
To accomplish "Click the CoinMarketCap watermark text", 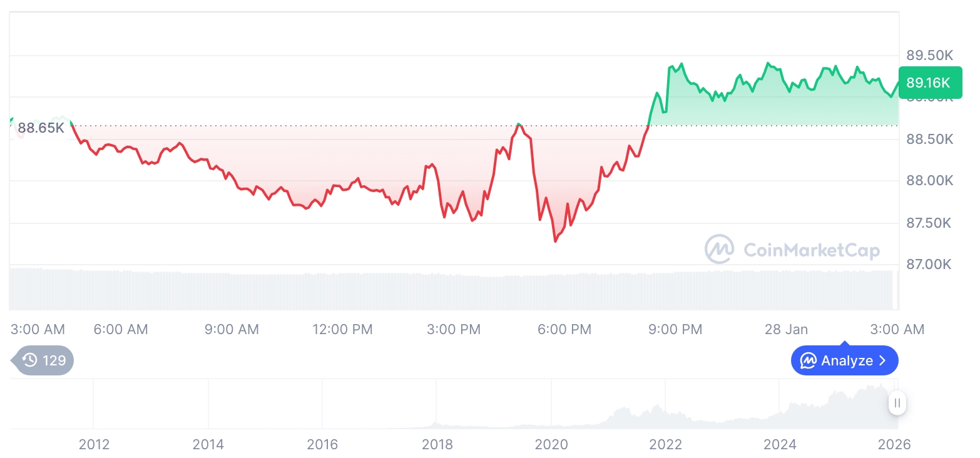I will [811, 250].
